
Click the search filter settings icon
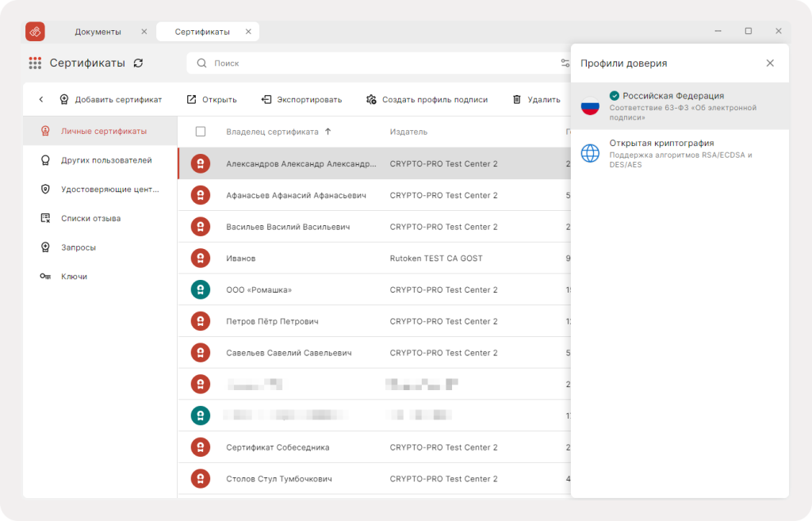tap(565, 63)
